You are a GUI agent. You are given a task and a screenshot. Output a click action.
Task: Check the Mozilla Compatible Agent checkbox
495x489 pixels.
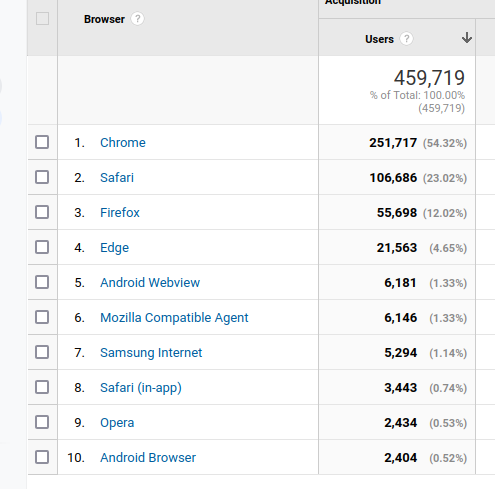coord(42,317)
